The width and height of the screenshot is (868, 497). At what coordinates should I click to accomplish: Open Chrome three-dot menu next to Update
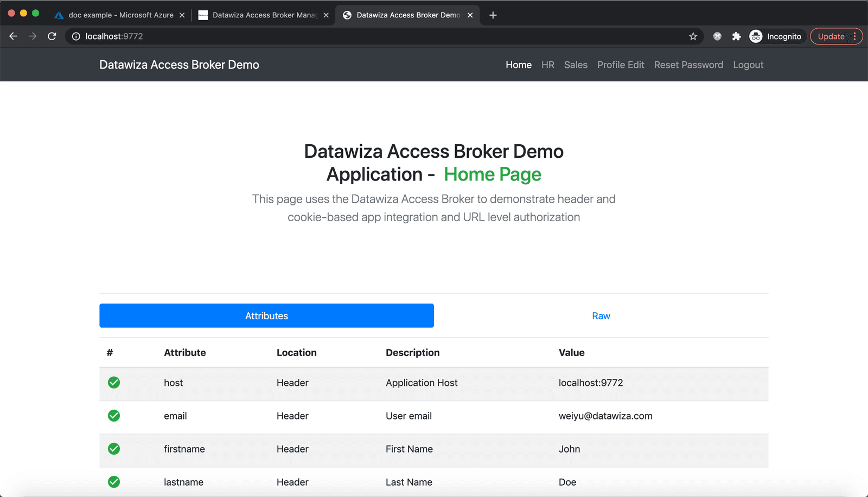click(x=855, y=36)
